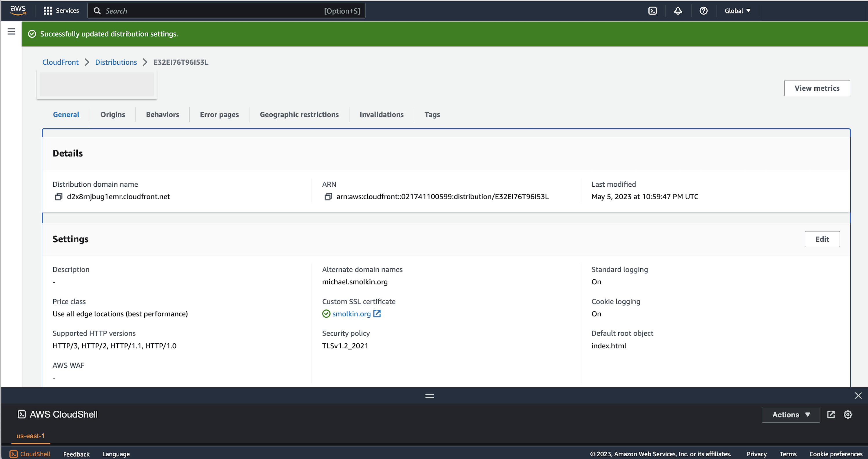Edit the distribution Settings
868x459 pixels.
(x=822, y=239)
